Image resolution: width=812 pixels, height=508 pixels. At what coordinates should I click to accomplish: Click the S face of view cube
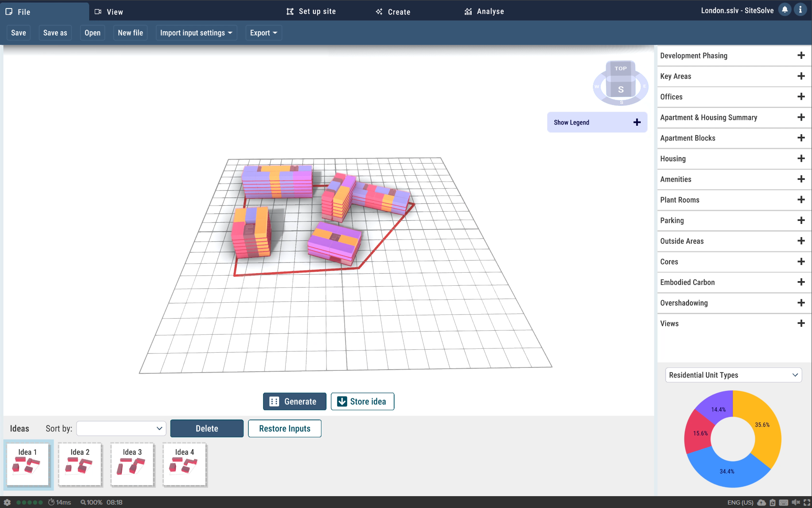pyautogui.click(x=620, y=89)
